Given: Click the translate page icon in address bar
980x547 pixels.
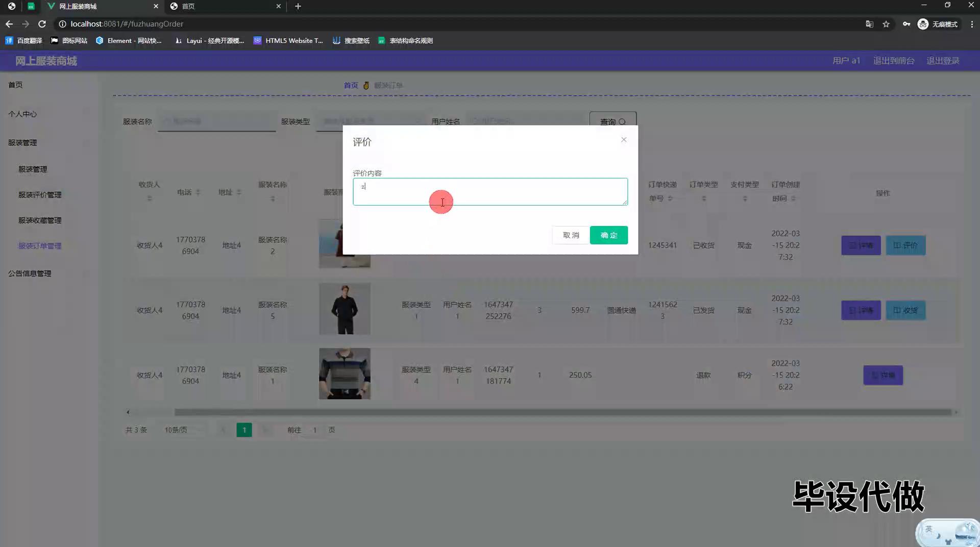Looking at the screenshot, I should [869, 24].
